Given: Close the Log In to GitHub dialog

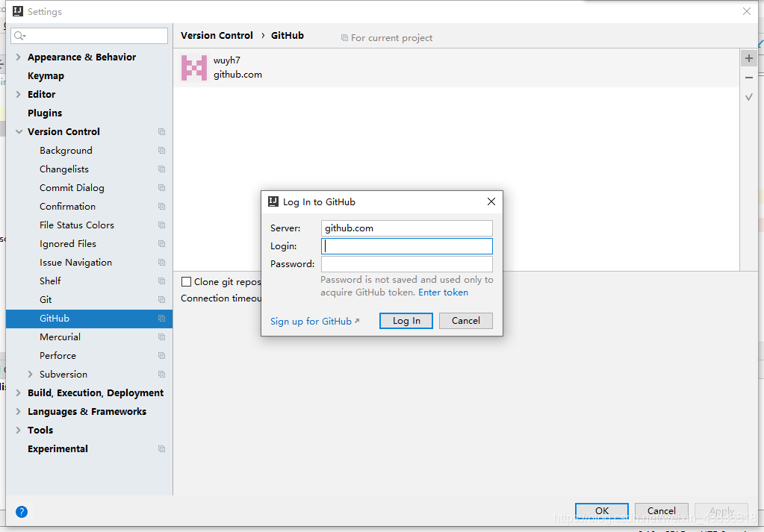Looking at the screenshot, I should pyautogui.click(x=491, y=201).
